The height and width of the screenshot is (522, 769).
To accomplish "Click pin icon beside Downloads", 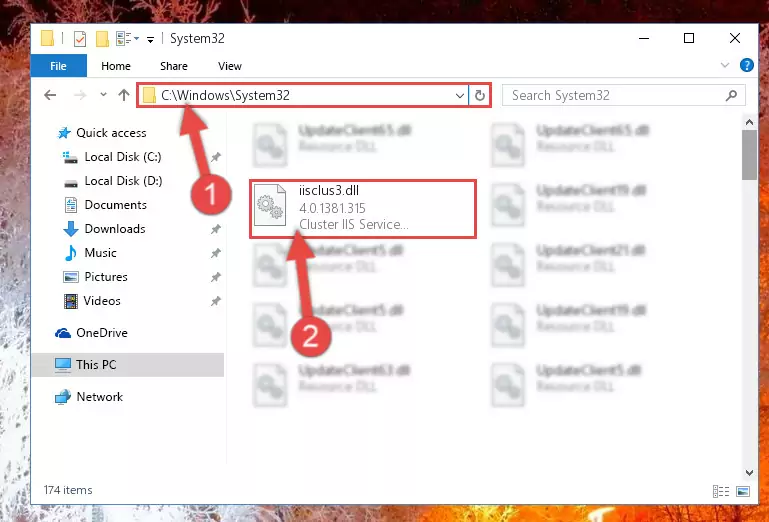I will (215, 229).
